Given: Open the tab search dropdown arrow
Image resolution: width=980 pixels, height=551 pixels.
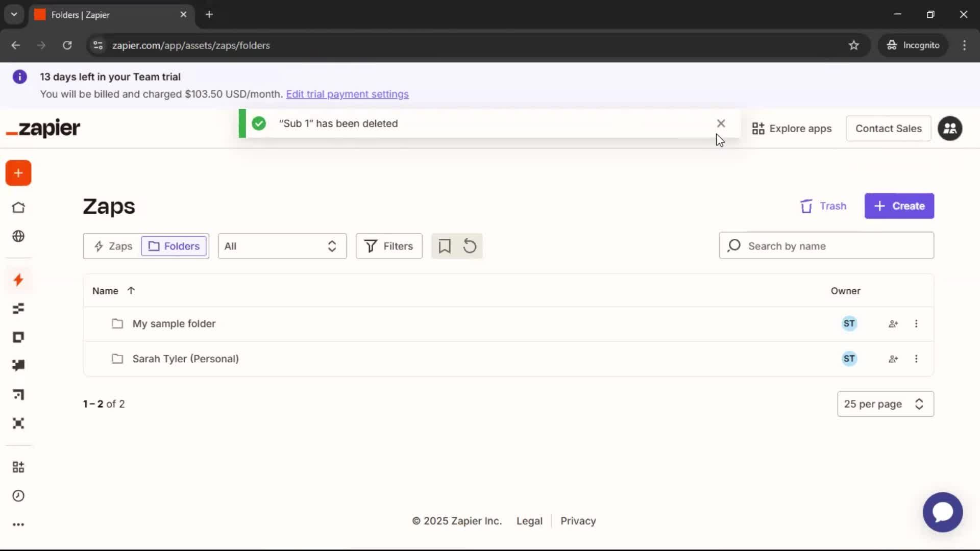Looking at the screenshot, I should pyautogui.click(x=14, y=15).
